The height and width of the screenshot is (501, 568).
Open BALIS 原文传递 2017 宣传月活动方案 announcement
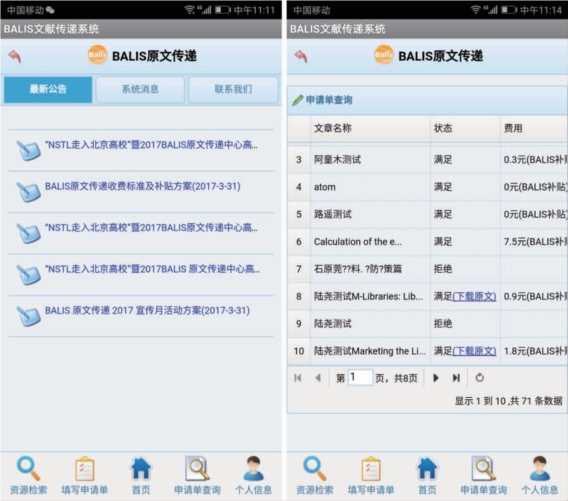[147, 310]
